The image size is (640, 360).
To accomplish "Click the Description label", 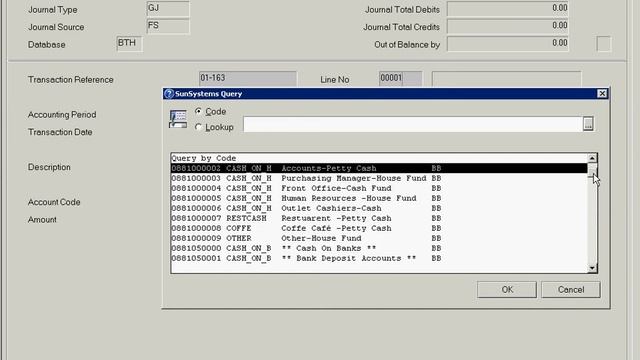I will click(49, 167).
